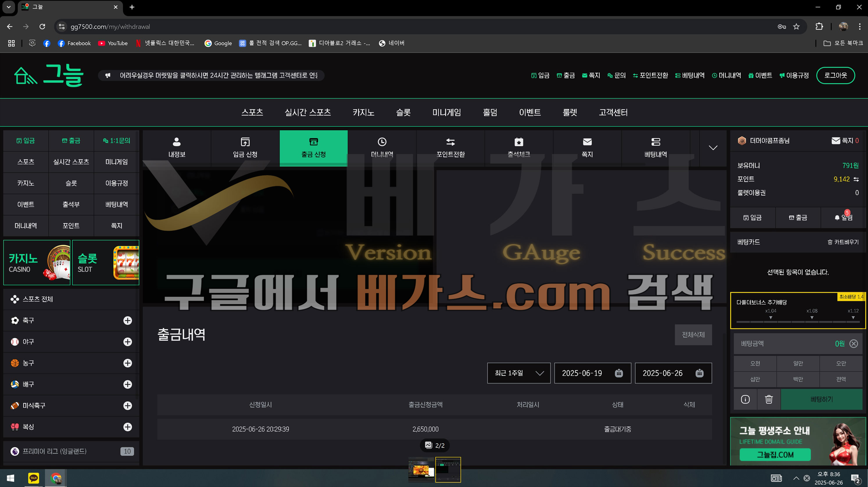This screenshot has width=868, height=487.
Task: Open 룰렛 main navigation item
Action: [570, 112]
